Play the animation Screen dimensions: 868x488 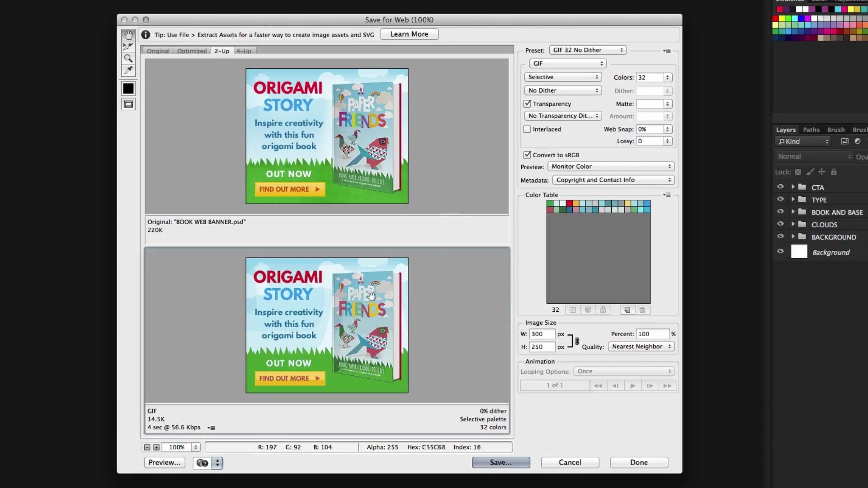pyautogui.click(x=632, y=385)
